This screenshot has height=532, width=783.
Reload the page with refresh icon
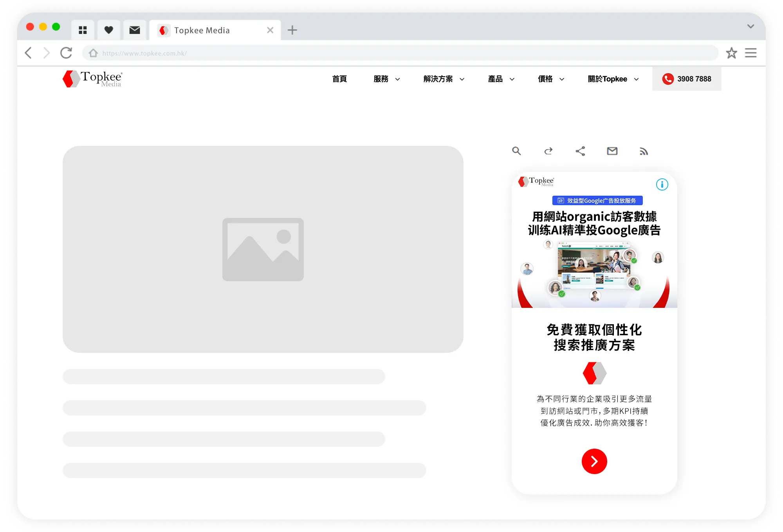coord(66,53)
